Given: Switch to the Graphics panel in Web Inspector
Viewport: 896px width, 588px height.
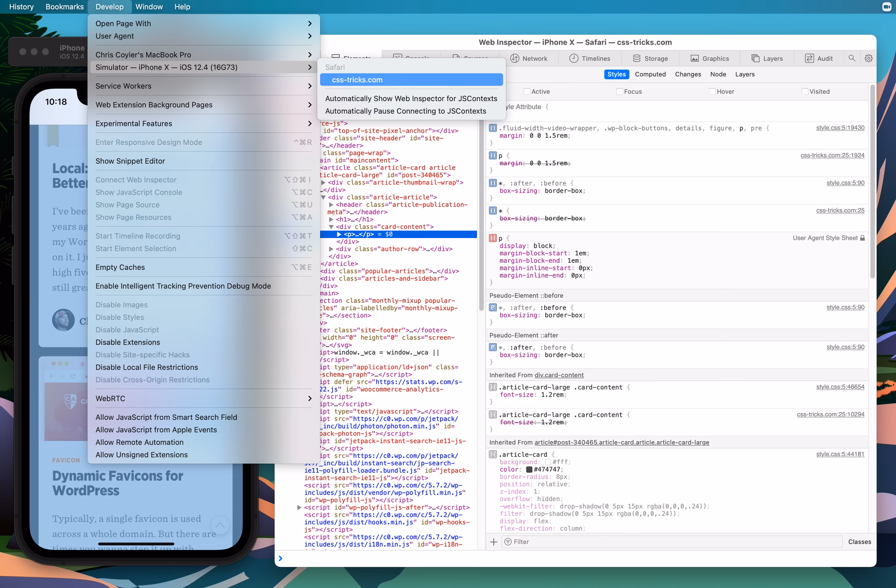Looking at the screenshot, I should tap(710, 58).
